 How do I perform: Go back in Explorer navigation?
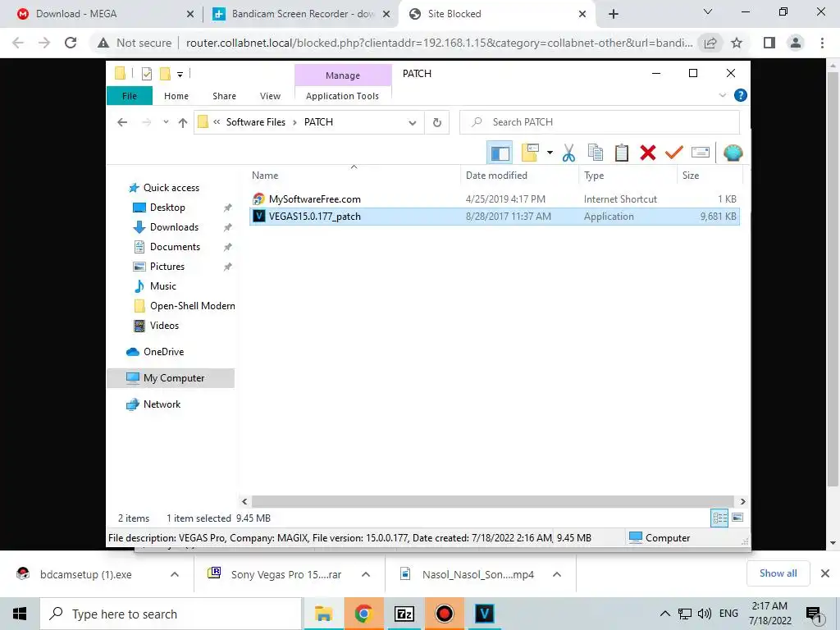pyautogui.click(x=122, y=123)
